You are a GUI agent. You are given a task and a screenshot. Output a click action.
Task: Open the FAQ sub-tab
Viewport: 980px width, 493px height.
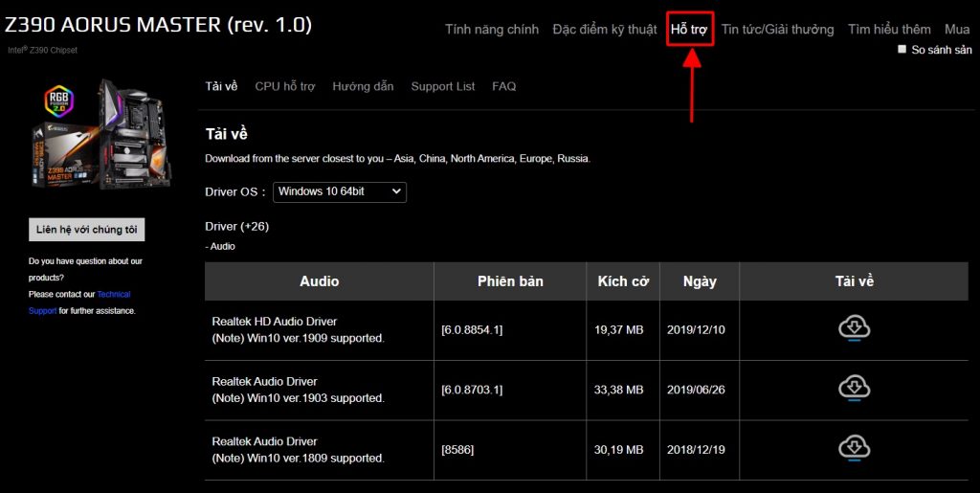(x=503, y=86)
